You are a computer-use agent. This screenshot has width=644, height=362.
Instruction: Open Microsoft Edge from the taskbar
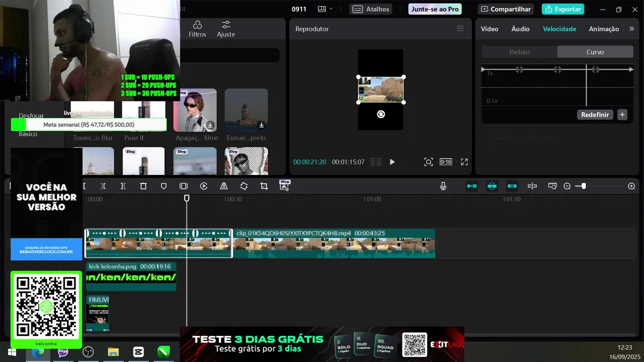(x=38, y=352)
